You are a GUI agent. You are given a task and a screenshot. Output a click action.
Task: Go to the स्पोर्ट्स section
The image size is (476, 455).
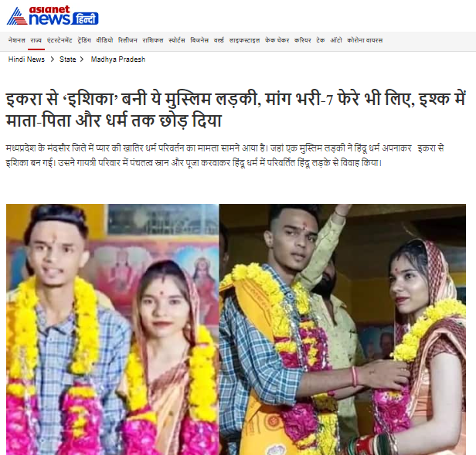177,40
